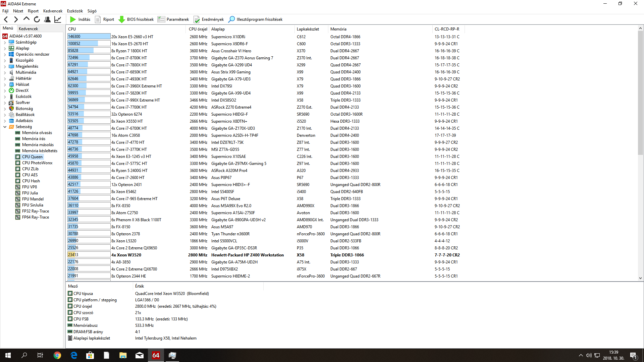Expand the Háttértár tree node
Image resolution: width=644 pixels, height=362 pixels.
[5, 79]
